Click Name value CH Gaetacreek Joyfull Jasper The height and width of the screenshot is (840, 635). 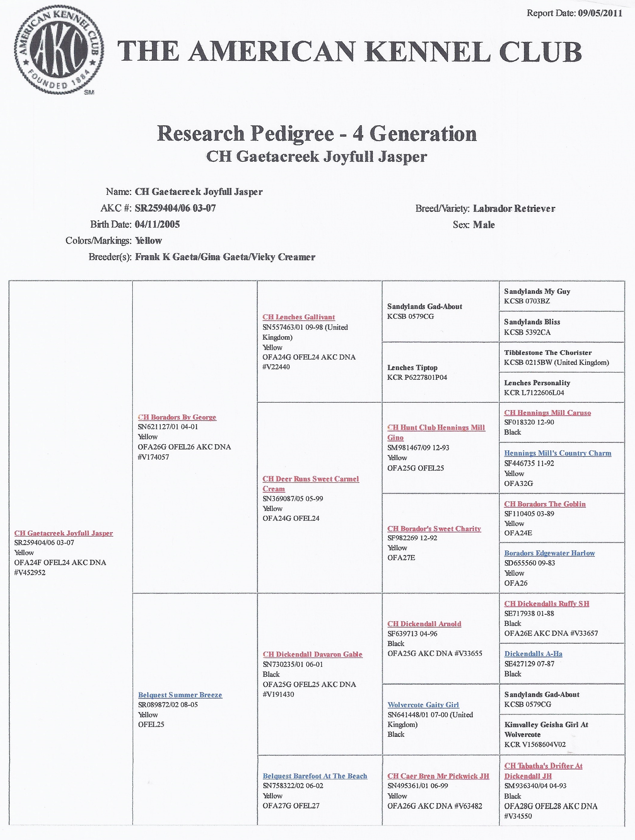click(198, 192)
